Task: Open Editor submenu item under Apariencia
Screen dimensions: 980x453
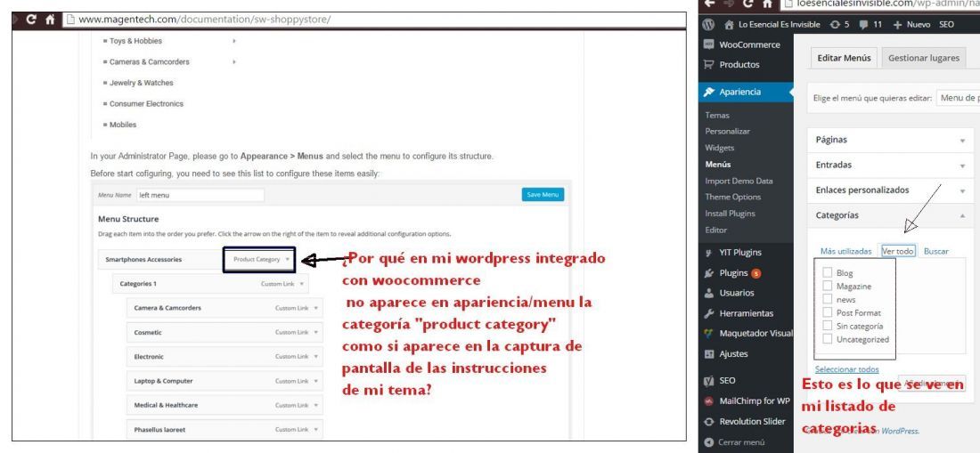Action: tap(715, 230)
